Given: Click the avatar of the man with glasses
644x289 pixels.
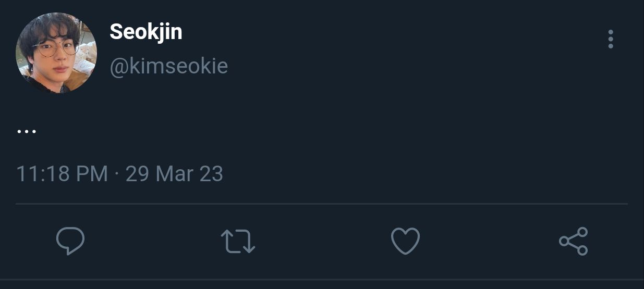Looking at the screenshot, I should (x=56, y=53).
